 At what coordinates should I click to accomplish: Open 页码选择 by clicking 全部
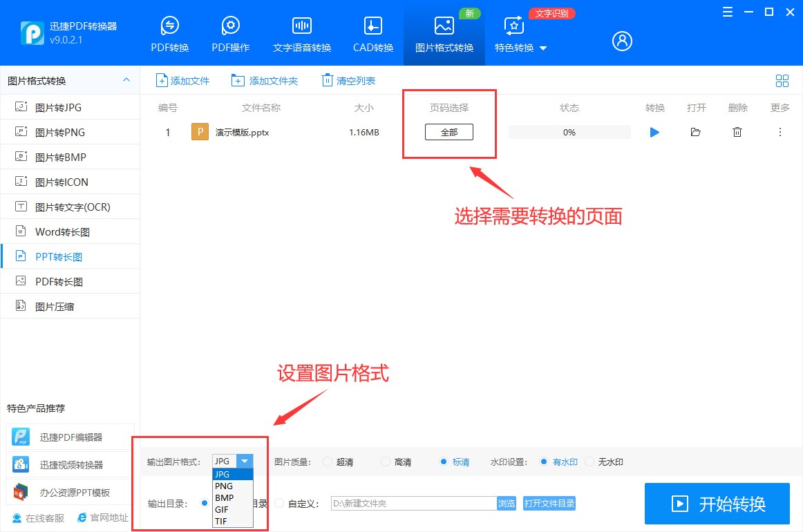[449, 131]
